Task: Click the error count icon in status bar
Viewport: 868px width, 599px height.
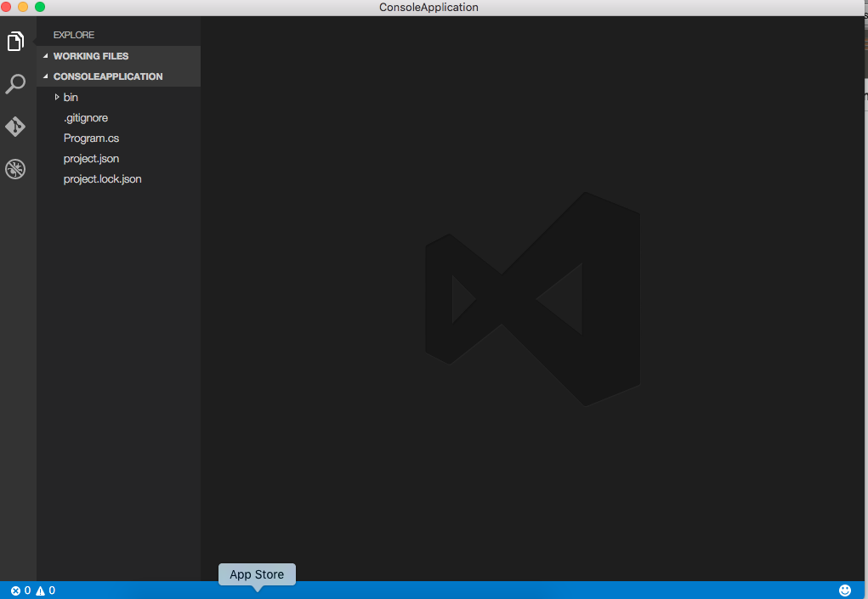Action: (x=15, y=591)
